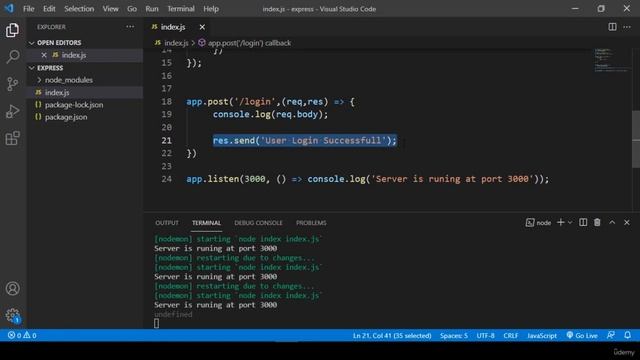Image resolution: width=640 pixels, height=360 pixels.
Task: Open editor more actions ellipsis
Action: pyautogui.click(x=627, y=27)
